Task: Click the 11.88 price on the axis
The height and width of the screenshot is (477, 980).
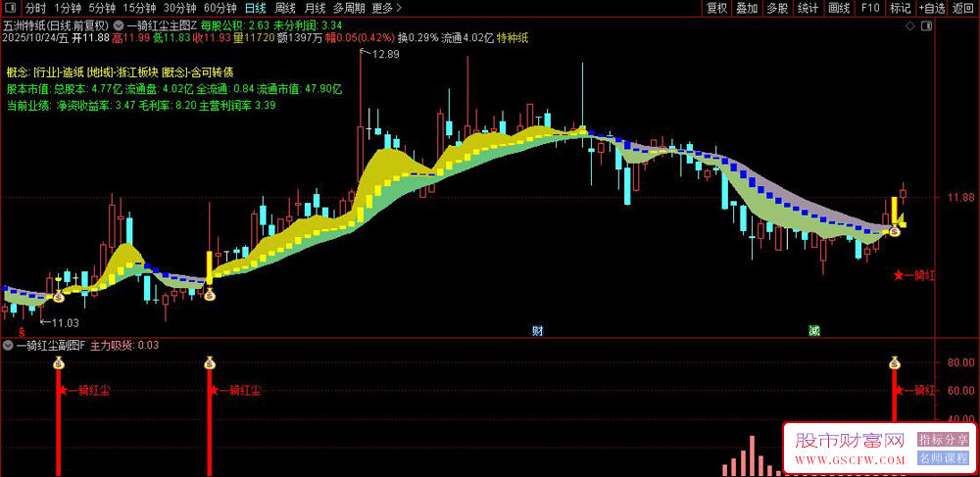Action: click(x=961, y=198)
